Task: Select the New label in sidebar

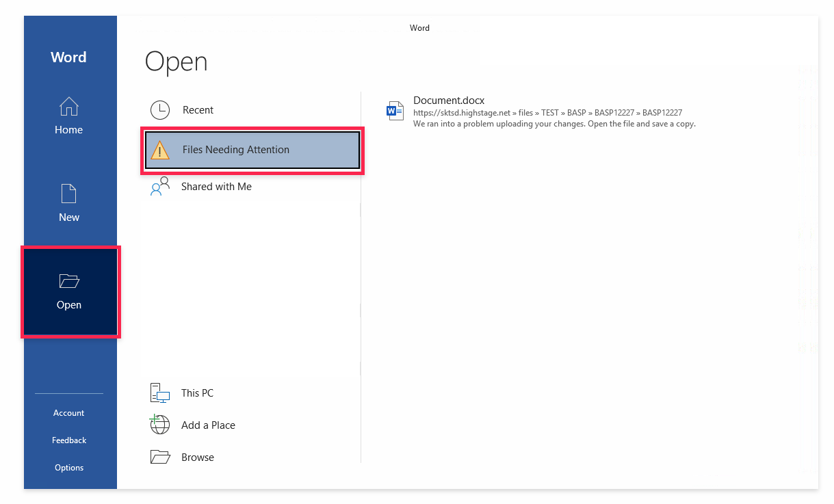Action: [69, 217]
